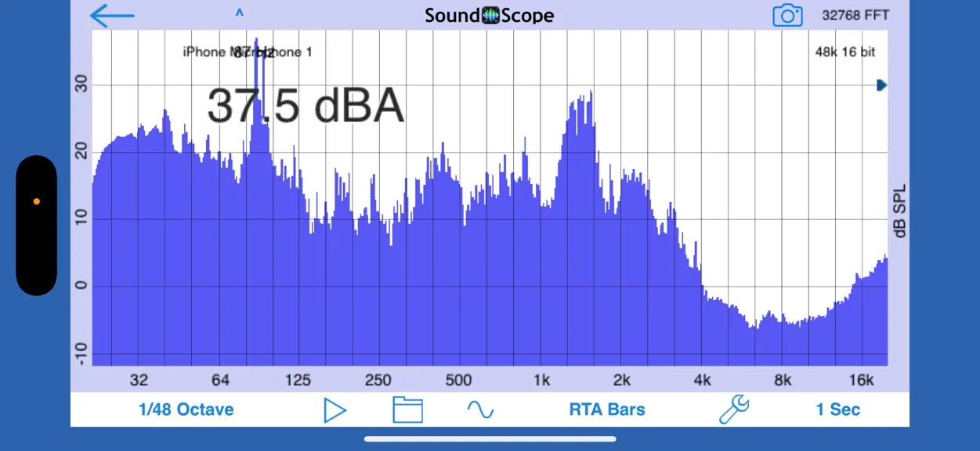This screenshot has width=980, height=451.
Task: Tap the 48k 16 bit format label
Action: tap(845, 52)
